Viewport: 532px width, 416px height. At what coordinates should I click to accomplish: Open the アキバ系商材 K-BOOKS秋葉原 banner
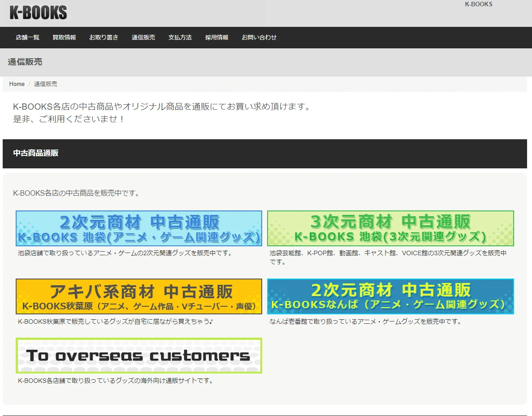(x=139, y=296)
